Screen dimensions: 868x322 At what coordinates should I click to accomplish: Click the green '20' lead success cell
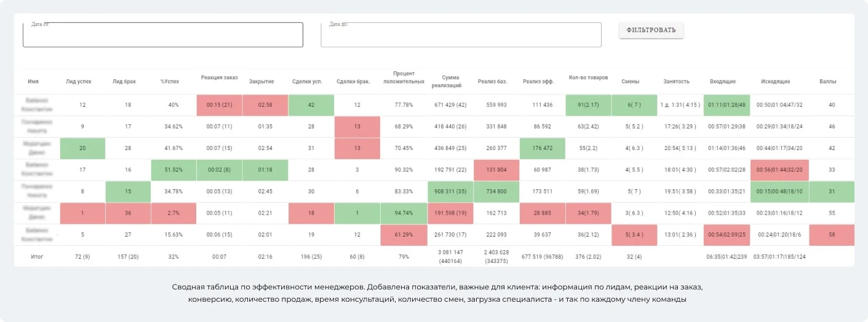coord(82,148)
